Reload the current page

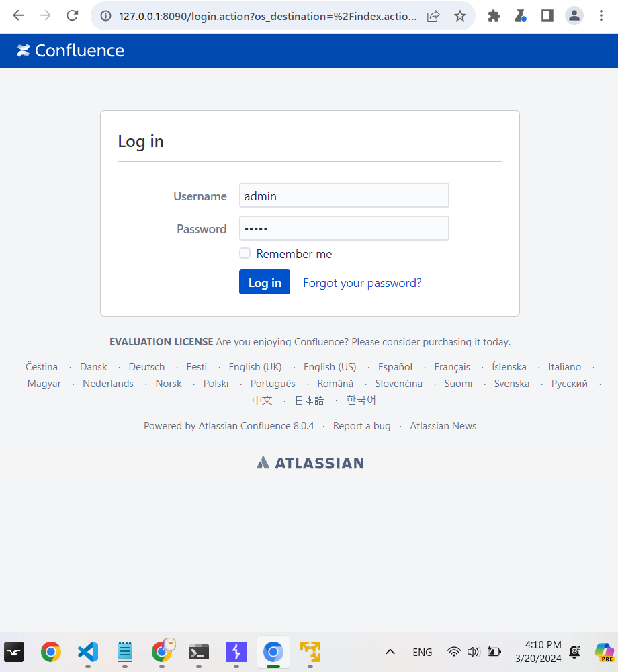(73, 16)
